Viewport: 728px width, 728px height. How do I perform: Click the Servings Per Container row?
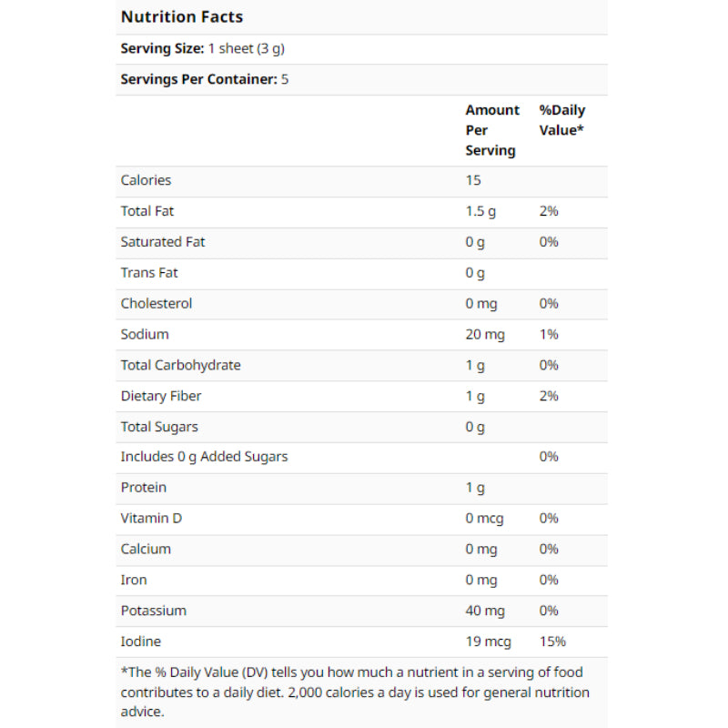tap(205, 79)
